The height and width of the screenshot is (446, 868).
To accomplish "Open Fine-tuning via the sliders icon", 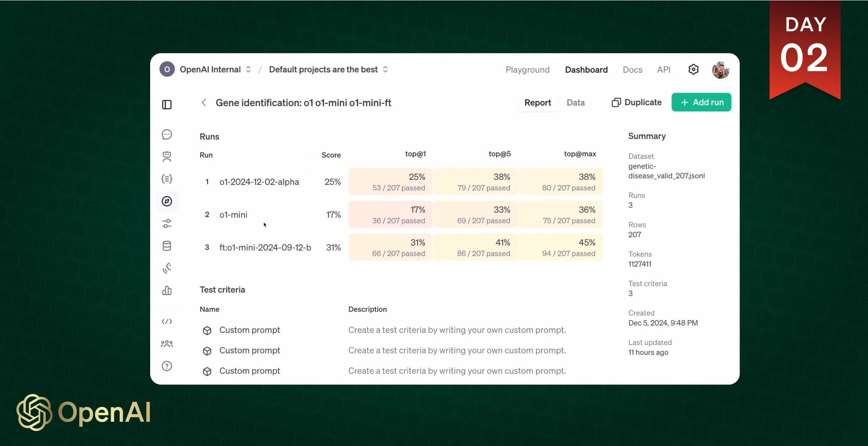I will 167,223.
